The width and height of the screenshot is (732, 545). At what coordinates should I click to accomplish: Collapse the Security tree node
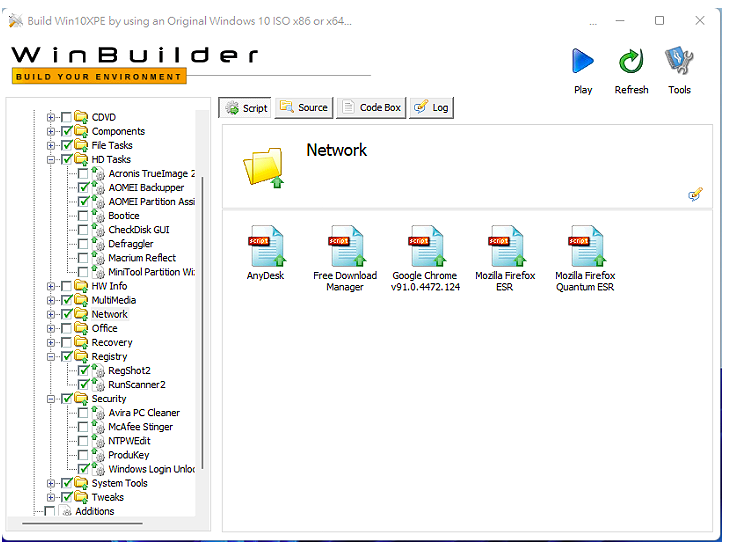50,399
